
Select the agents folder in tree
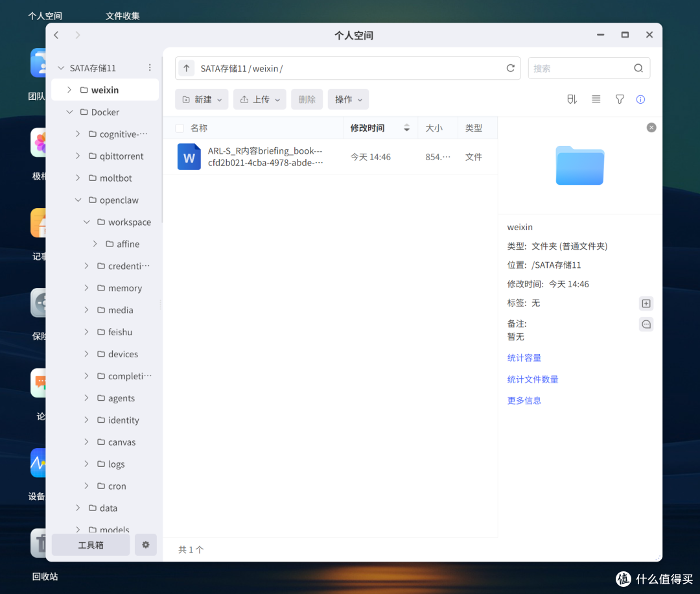click(x=121, y=398)
